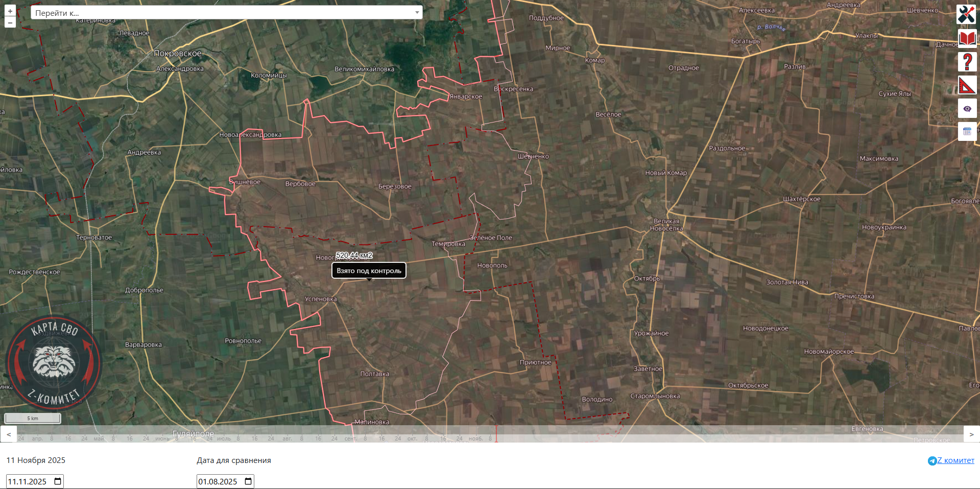Click the "Старомлыновка" map label
The width and height of the screenshot is (980, 489).
pos(655,396)
